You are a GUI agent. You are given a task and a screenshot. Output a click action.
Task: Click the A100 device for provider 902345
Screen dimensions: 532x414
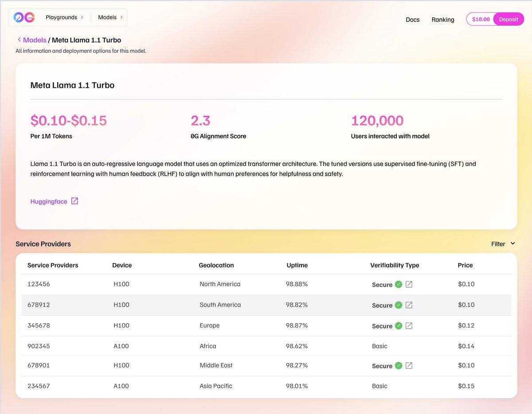121,346
